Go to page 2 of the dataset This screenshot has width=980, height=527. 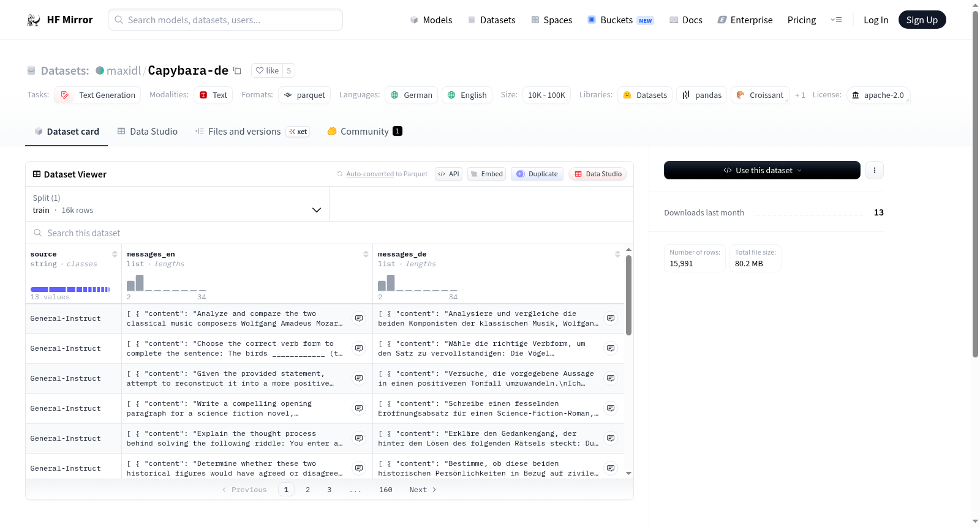coord(307,490)
